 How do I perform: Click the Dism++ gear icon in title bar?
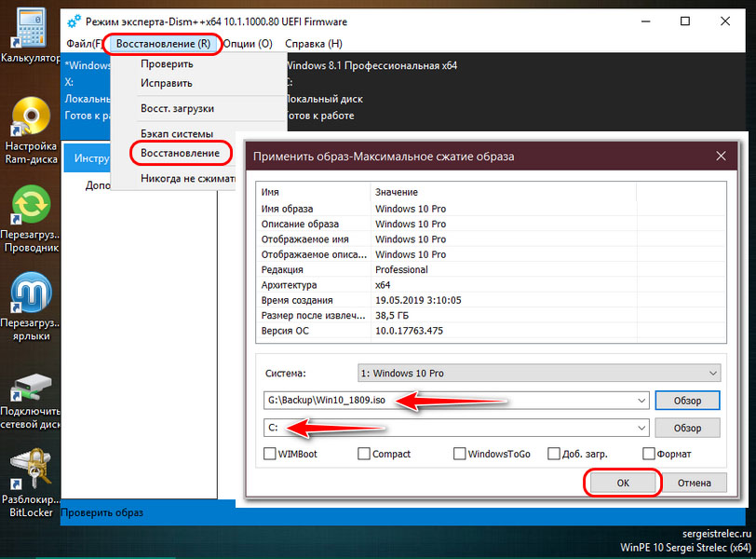point(74,21)
